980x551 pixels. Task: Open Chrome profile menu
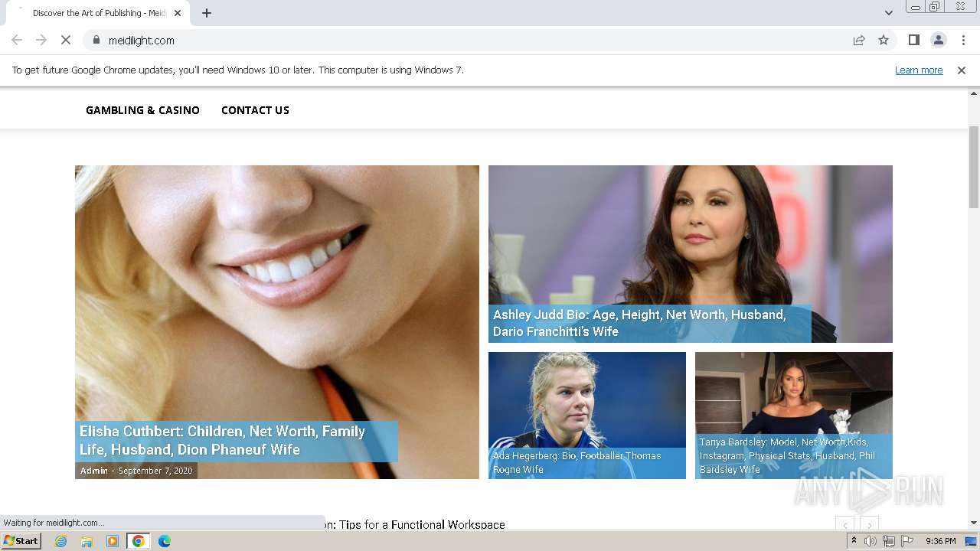coord(938,41)
